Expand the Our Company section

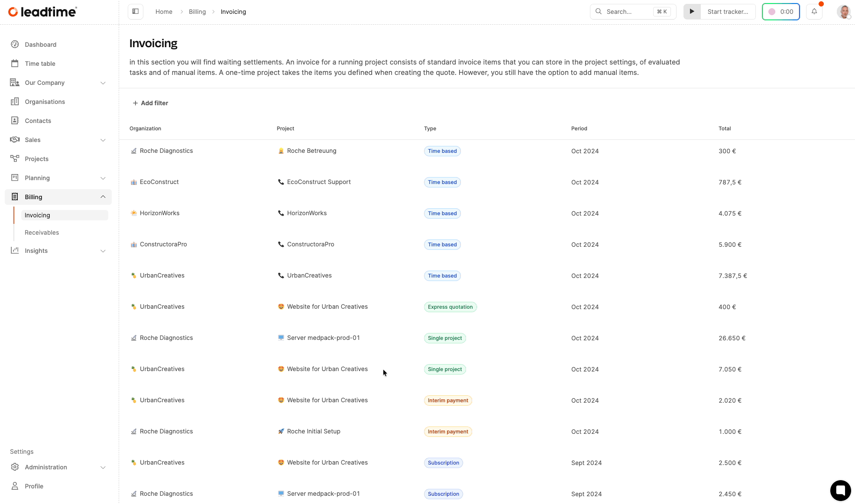pyautogui.click(x=103, y=83)
